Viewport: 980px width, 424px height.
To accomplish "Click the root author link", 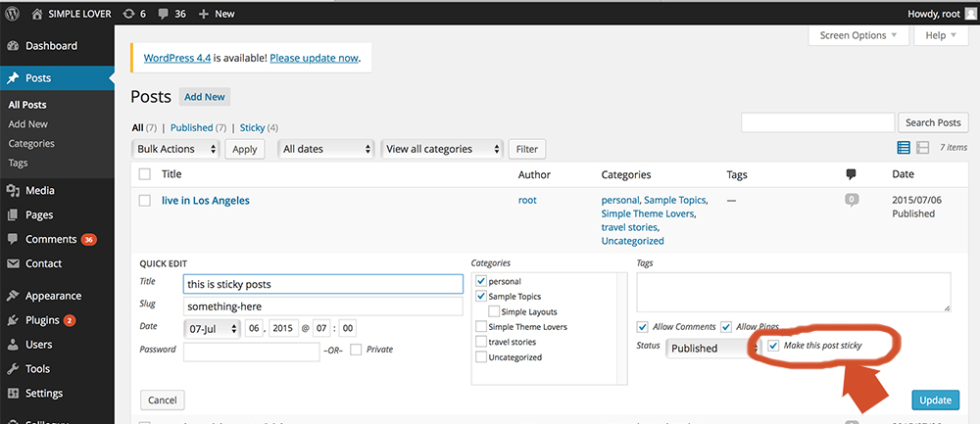I will pyautogui.click(x=527, y=200).
